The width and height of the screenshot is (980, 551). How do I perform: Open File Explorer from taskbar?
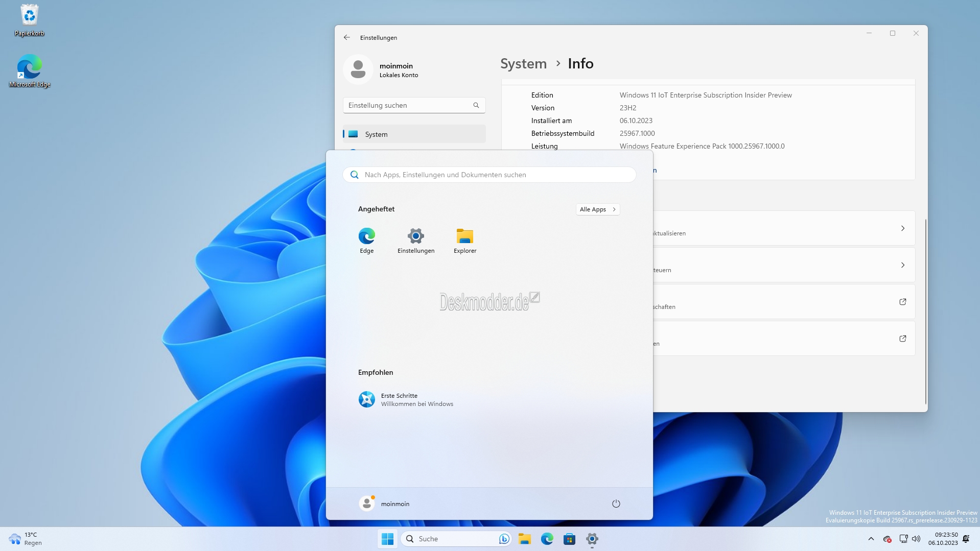pyautogui.click(x=525, y=539)
